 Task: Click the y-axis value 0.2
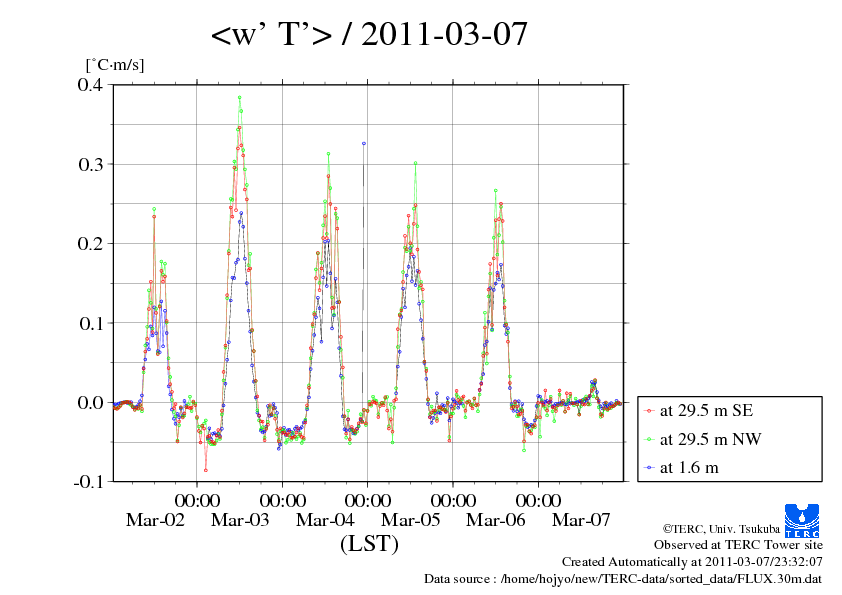[x=90, y=243]
